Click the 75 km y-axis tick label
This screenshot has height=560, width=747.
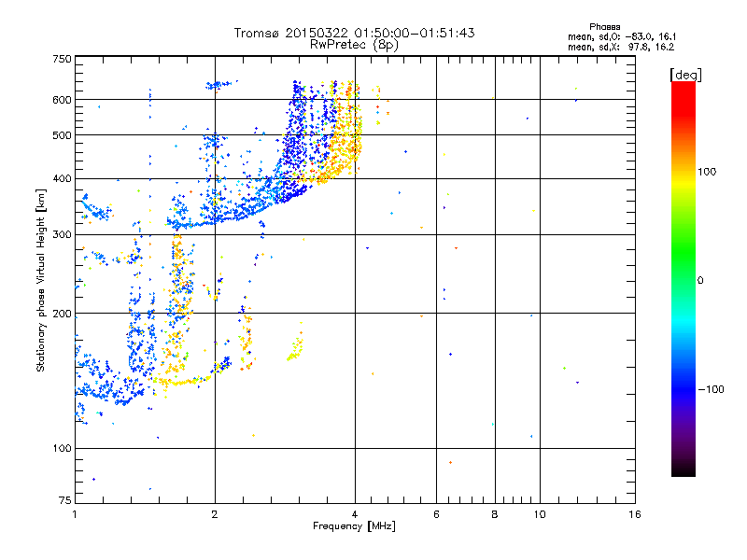[64, 501]
